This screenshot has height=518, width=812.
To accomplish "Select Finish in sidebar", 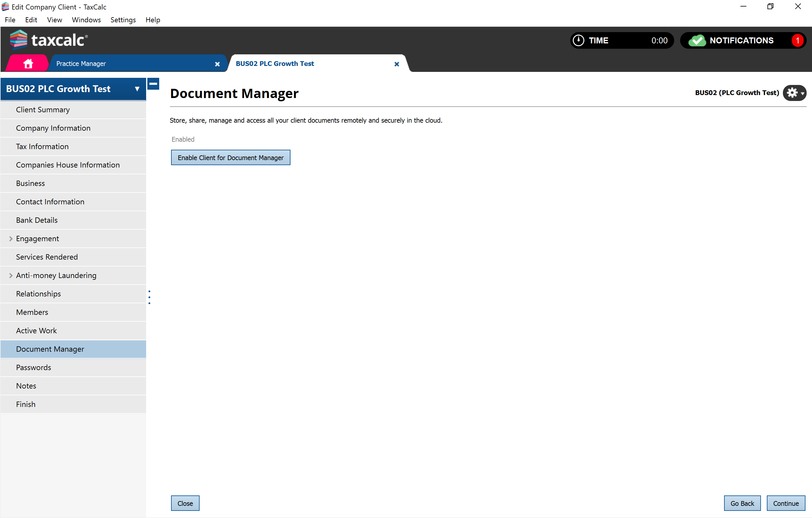I will (x=73, y=404).
